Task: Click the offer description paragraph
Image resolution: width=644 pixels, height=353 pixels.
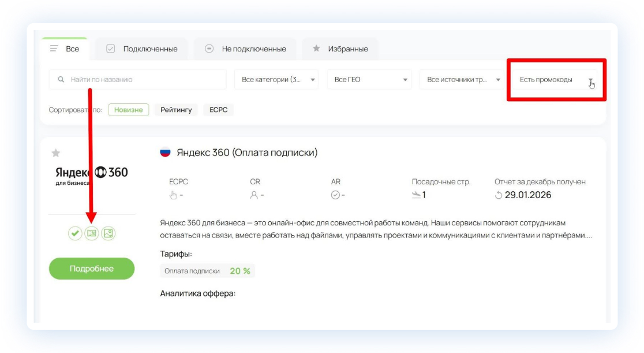Action: (x=376, y=229)
